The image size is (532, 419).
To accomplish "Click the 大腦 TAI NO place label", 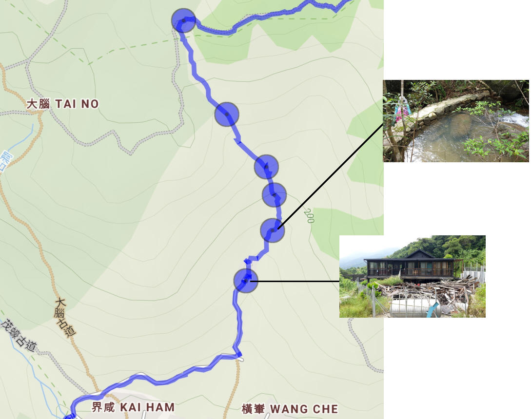I will [x=62, y=104].
